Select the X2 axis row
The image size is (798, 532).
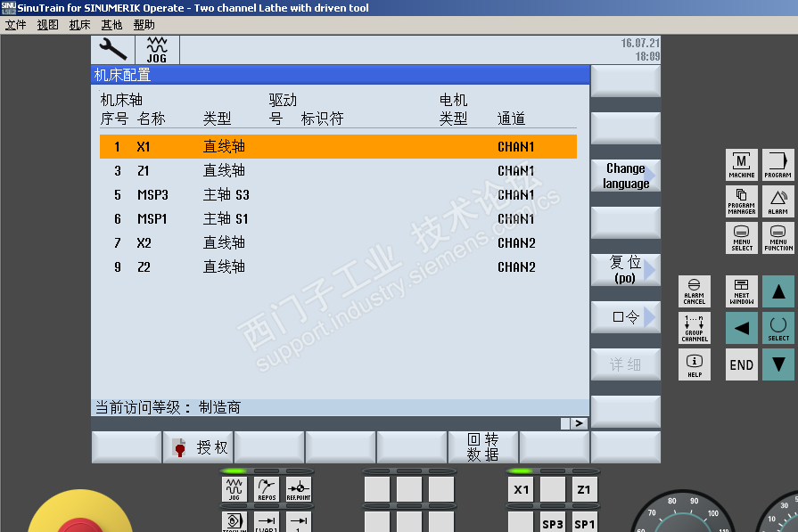point(338,242)
